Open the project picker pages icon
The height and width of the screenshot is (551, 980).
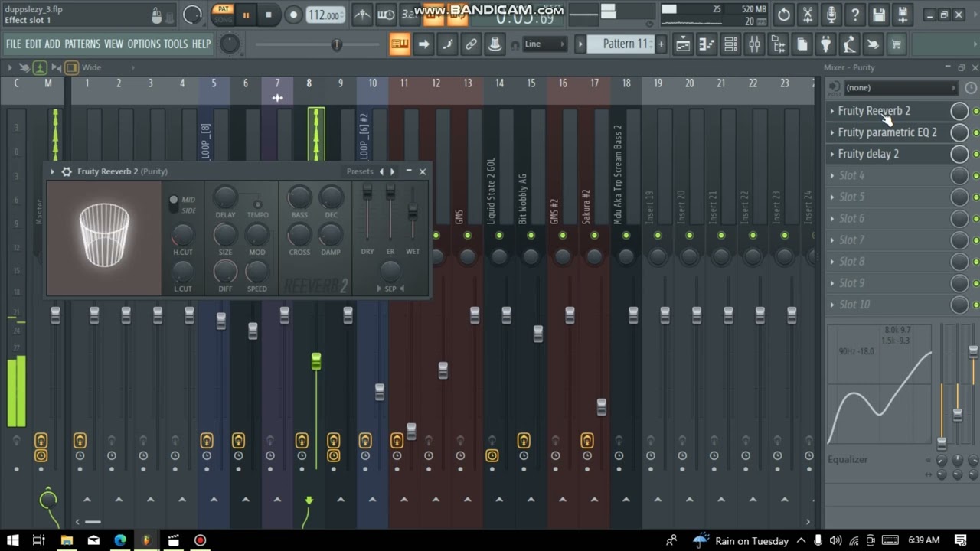pyautogui.click(x=802, y=44)
